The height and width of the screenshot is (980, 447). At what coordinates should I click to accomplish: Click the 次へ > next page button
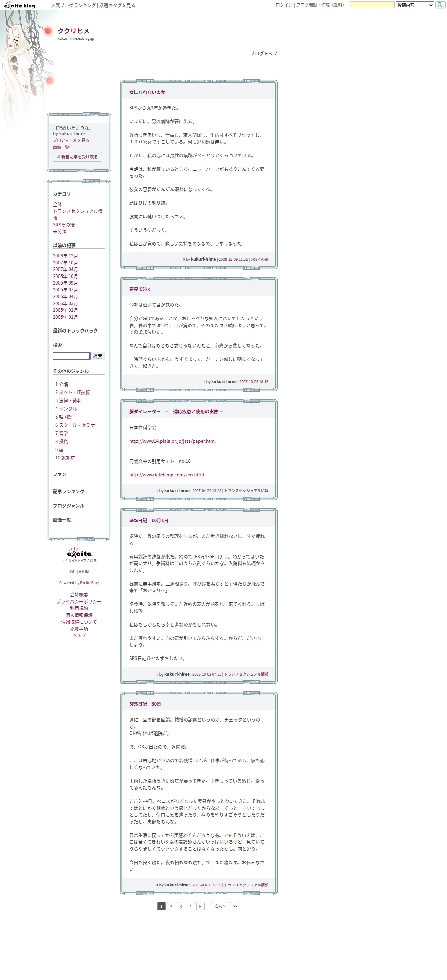tap(220, 906)
